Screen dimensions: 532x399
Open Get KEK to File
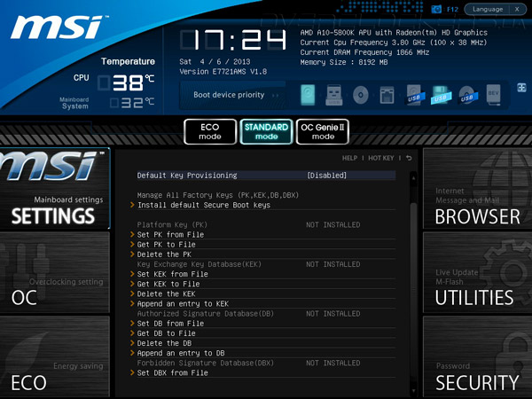168,284
